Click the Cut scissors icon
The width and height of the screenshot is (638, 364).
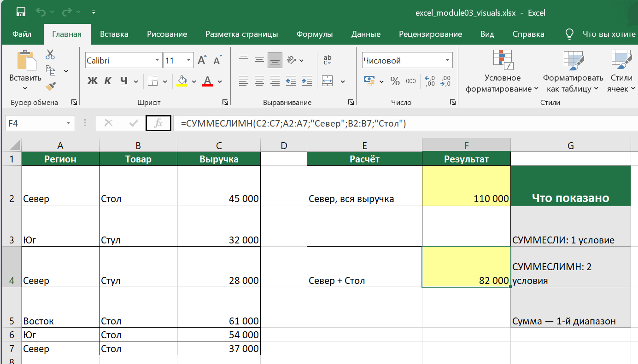pos(50,55)
